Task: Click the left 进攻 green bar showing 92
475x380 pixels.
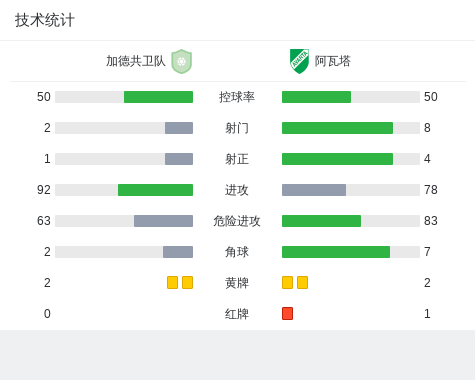Action: click(155, 190)
